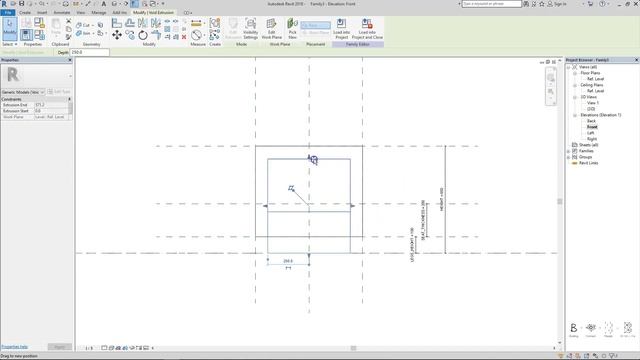The image size is (640, 360).
Task: Click the Apply button in Properties
Action: pos(60,347)
